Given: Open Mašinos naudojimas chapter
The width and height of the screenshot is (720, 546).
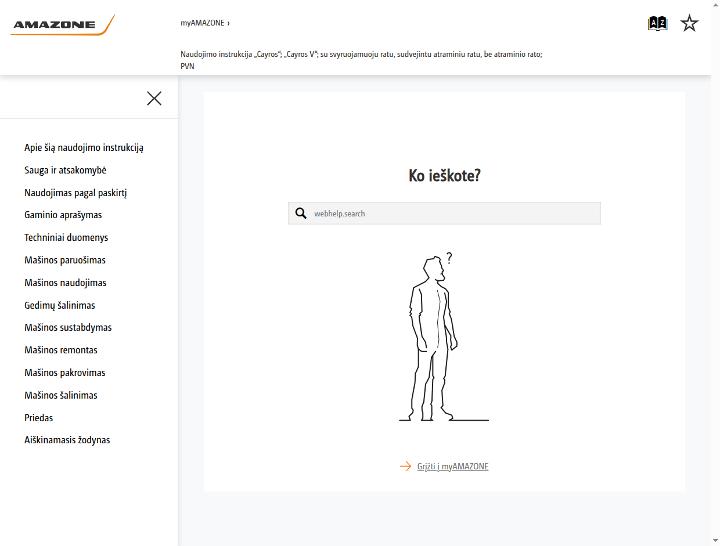Looking at the screenshot, I should click(65, 282).
